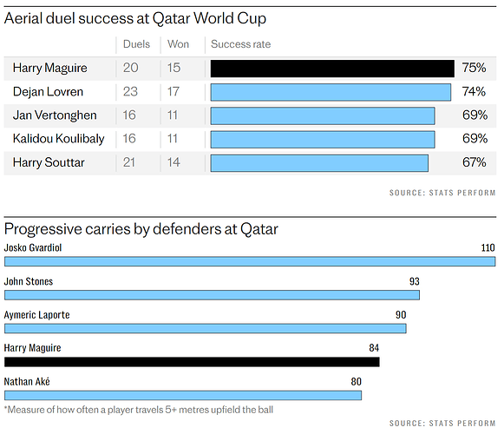The image size is (504, 434).
Task: Click Aymeric Laporte's 90 carries bar
Action: point(206,328)
